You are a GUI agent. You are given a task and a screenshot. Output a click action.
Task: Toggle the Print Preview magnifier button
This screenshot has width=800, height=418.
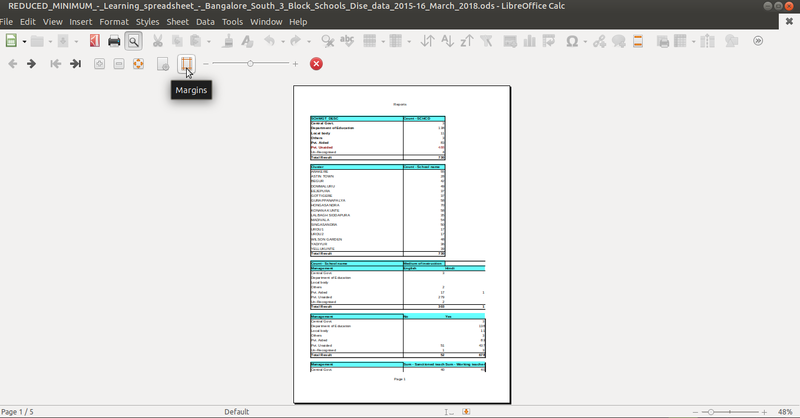click(x=133, y=41)
